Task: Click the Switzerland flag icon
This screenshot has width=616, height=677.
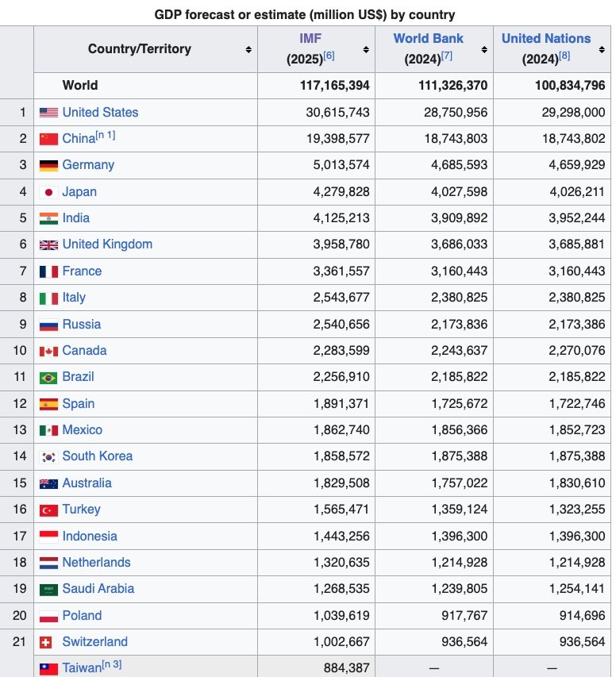Action: click(x=45, y=642)
